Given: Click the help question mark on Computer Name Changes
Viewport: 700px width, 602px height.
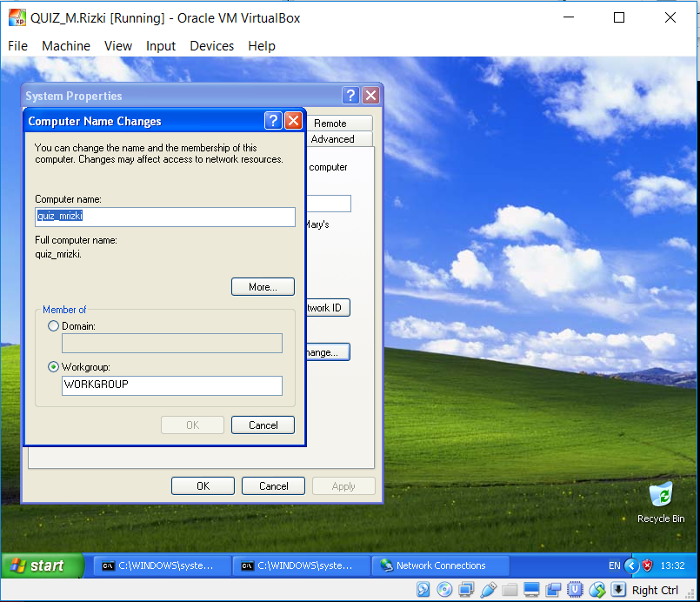Looking at the screenshot, I should [x=273, y=121].
